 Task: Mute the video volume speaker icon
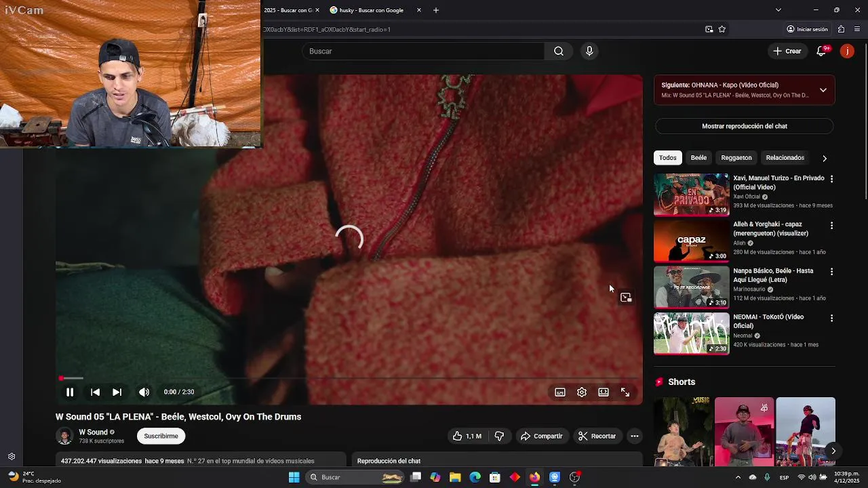point(144,392)
